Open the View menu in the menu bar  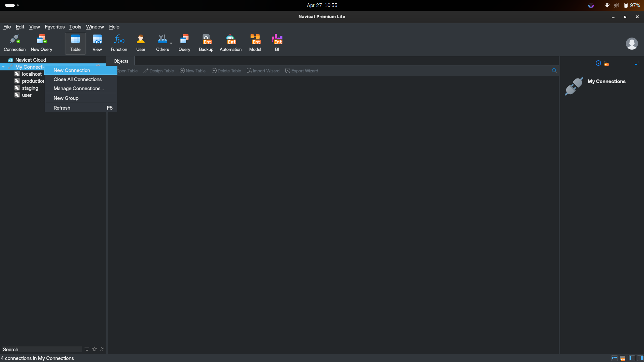35,27
